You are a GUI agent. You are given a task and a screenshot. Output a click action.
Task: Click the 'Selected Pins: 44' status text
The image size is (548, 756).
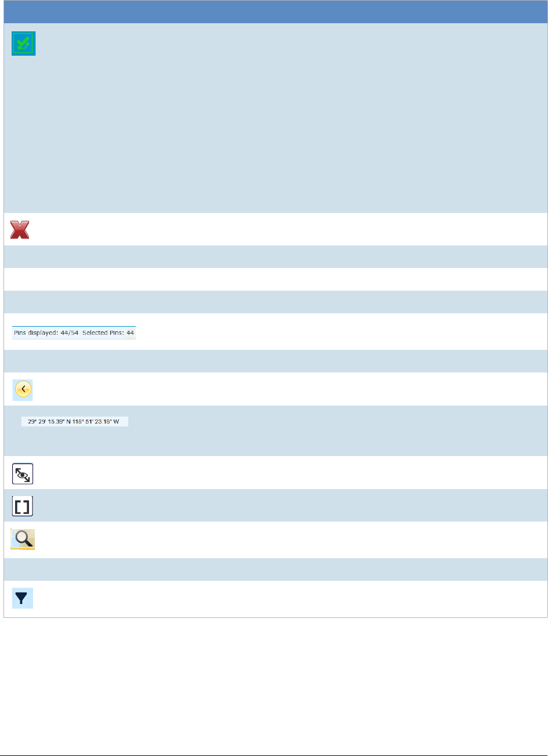pos(108,333)
